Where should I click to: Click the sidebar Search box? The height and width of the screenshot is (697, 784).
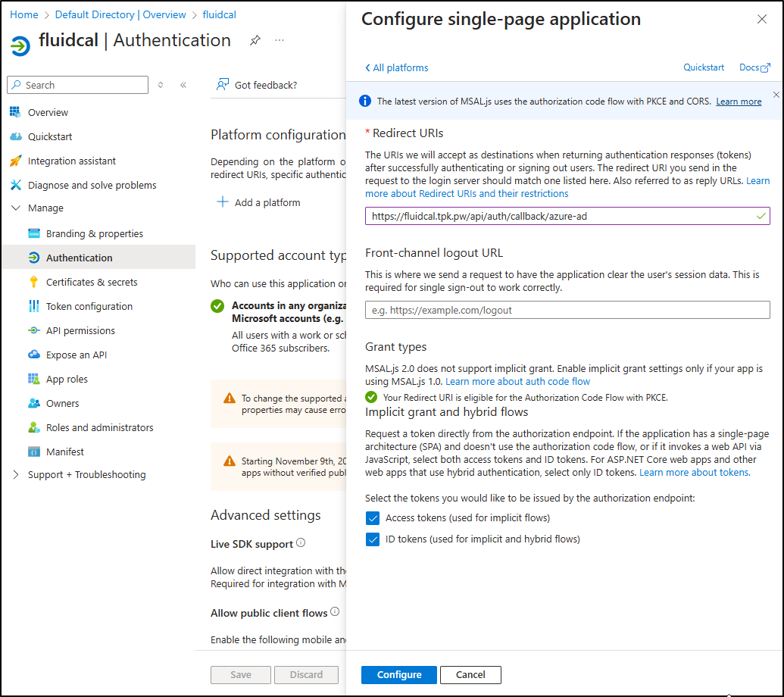[x=77, y=85]
